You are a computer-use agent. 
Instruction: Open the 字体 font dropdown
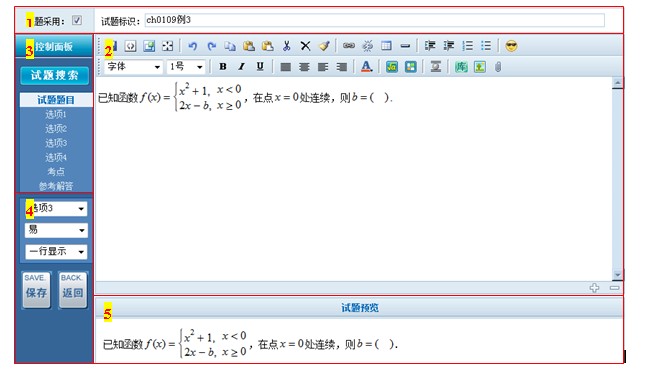(x=133, y=67)
